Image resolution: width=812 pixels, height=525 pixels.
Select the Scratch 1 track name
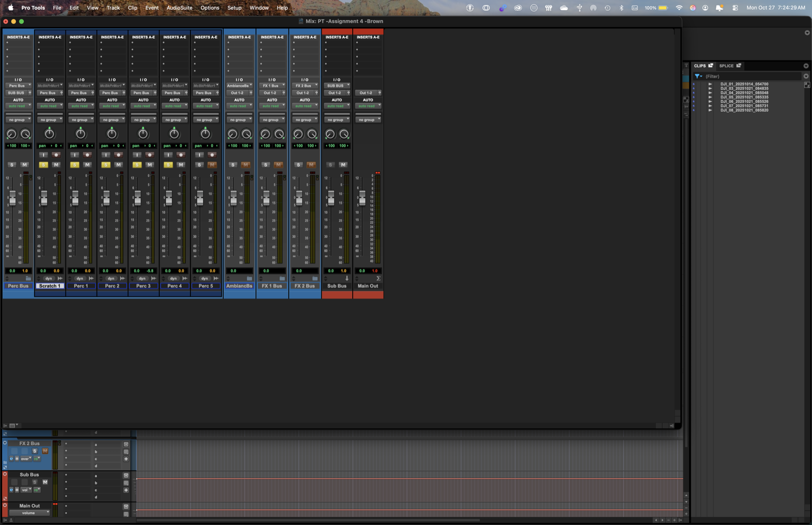click(50, 286)
